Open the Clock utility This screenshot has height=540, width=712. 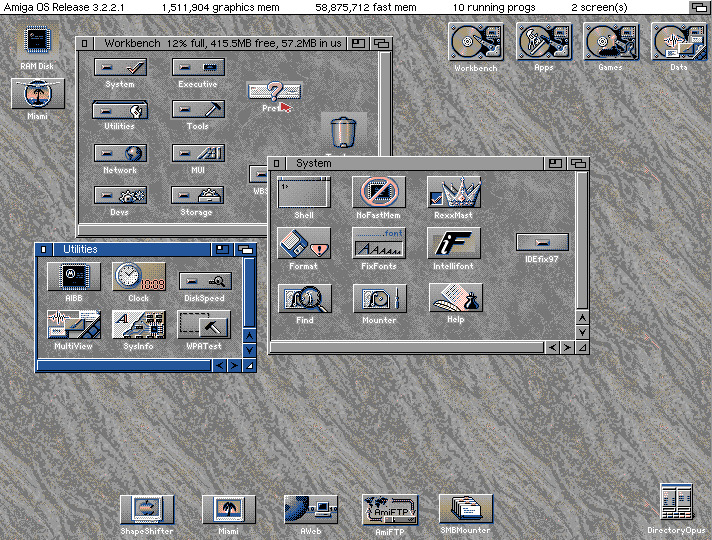click(139, 276)
